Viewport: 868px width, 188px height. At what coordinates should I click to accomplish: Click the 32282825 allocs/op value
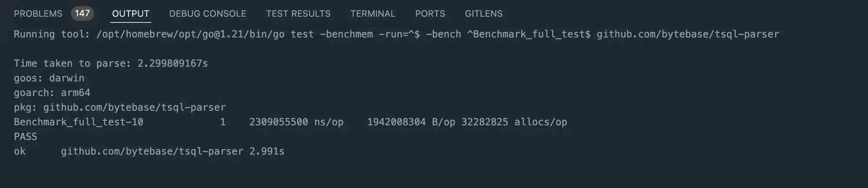pyautogui.click(x=514, y=123)
